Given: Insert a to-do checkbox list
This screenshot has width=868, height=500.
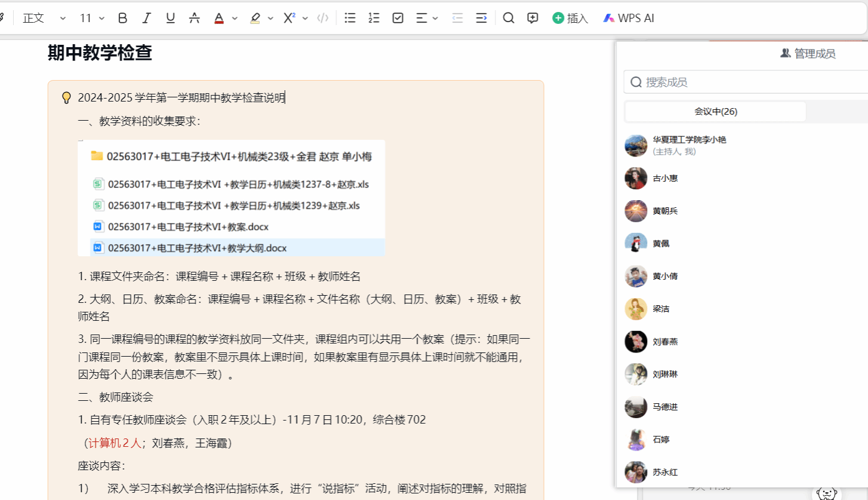Looking at the screenshot, I should pyautogui.click(x=398, y=18).
